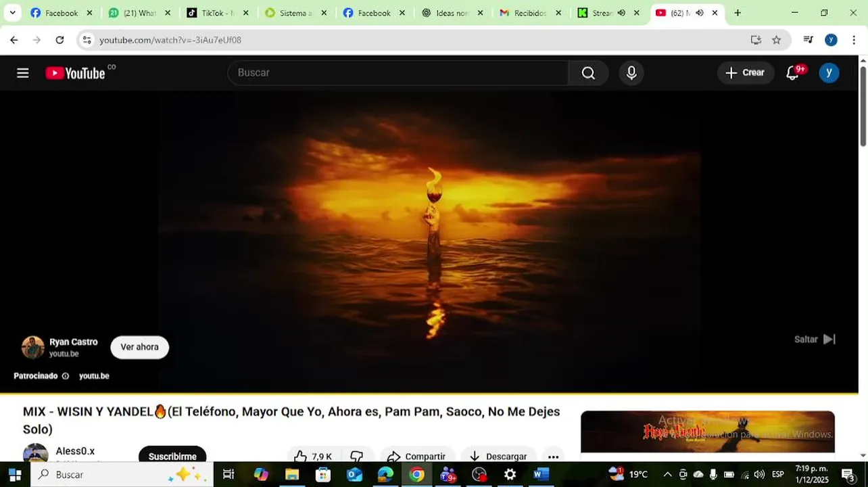
Task: Go to YouTube home via logo
Action: (75, 73)
